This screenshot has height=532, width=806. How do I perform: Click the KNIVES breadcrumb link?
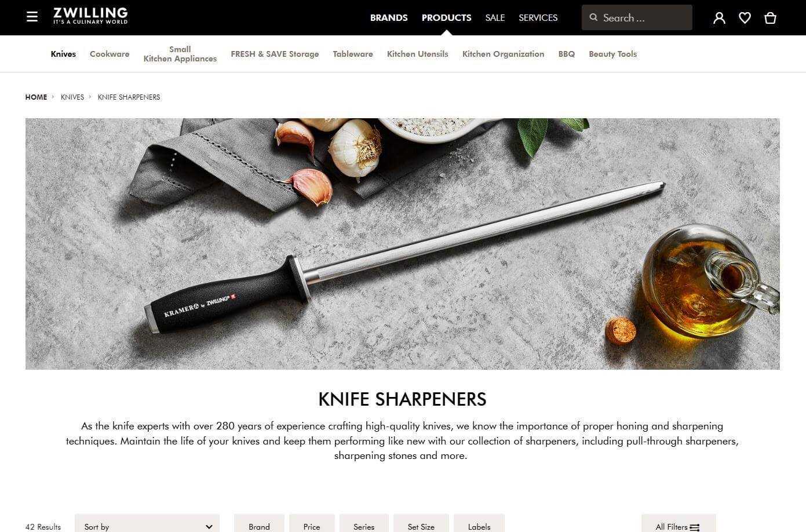tap(72, 97)
